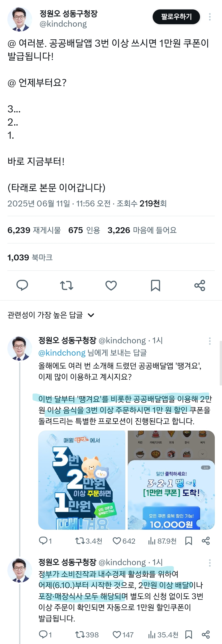Click the 팔로우하기 follow button
222x644 pixels.
(x=176, y=17)
